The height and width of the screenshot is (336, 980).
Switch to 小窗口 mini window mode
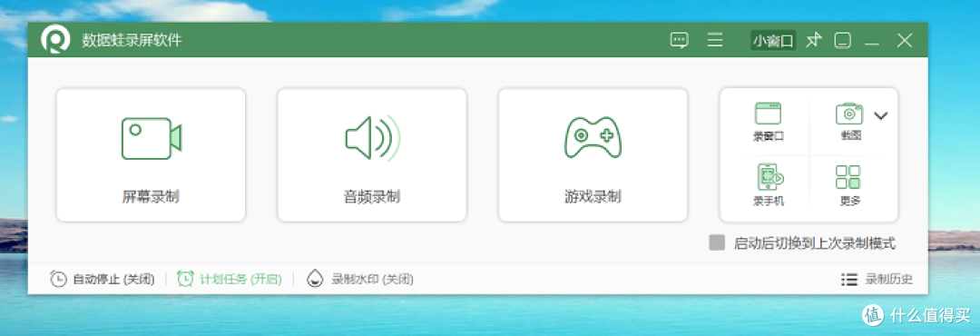point(773,41)
